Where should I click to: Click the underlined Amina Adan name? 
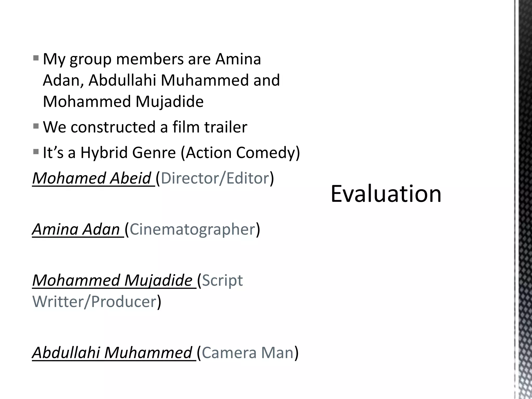pos(76,229)
